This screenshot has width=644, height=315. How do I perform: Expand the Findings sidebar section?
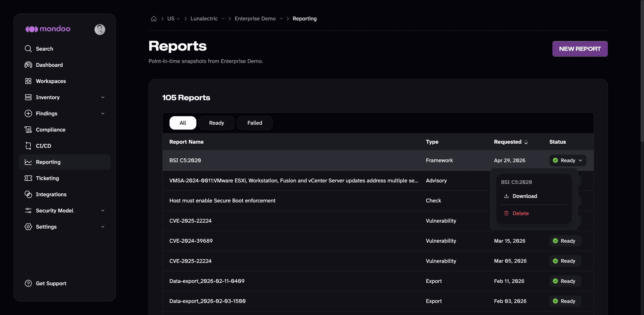[103, 113]
